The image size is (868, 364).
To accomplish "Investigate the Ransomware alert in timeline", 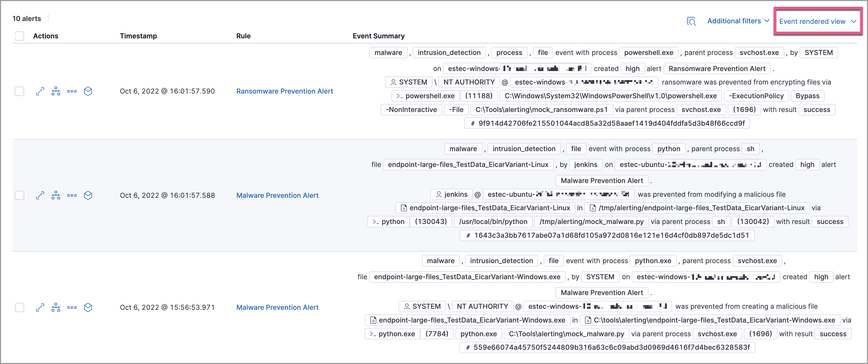I will click(x=88, y=91).
